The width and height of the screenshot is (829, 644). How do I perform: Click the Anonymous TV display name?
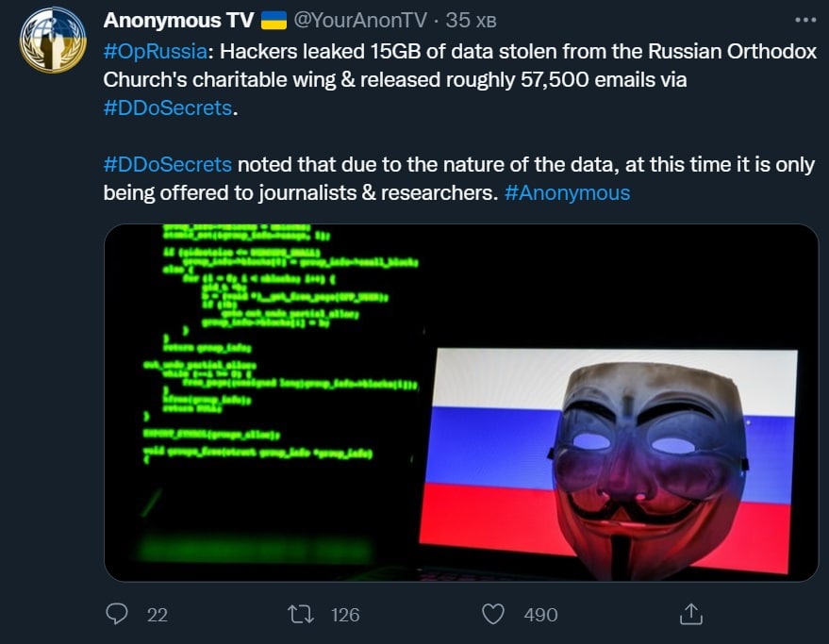(177, 20)
